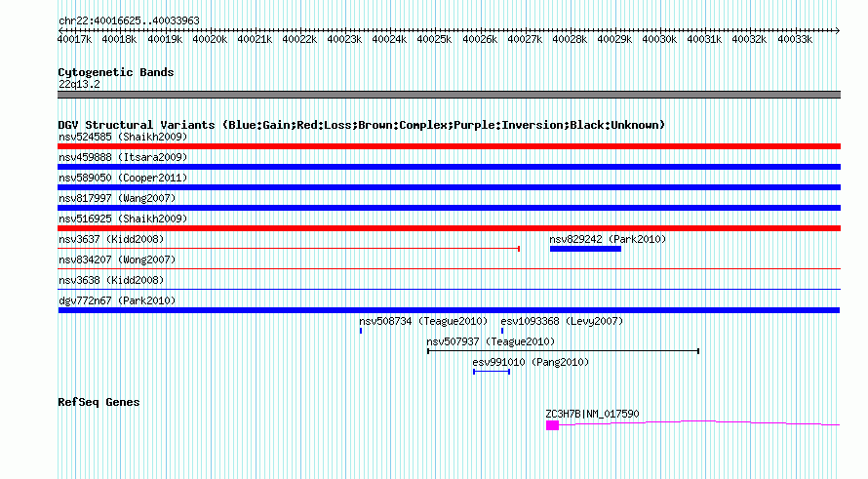Click the DGV Structural Variants track title

click(x=362, y=125)
